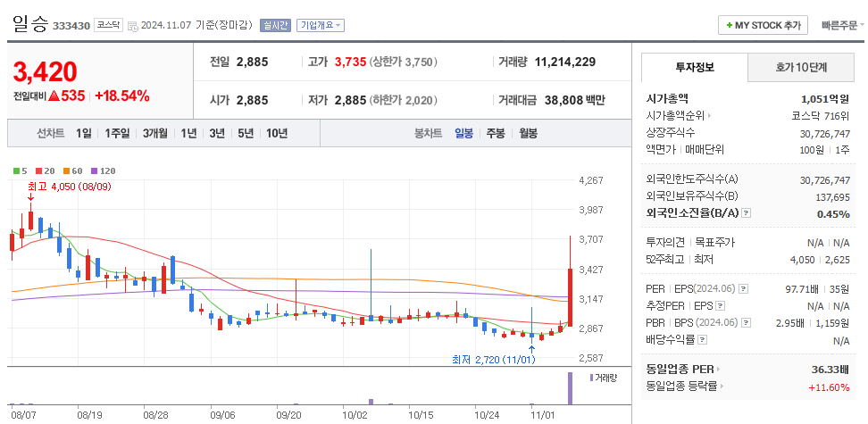Click the stock code 333430

click(x=71, y=26)
